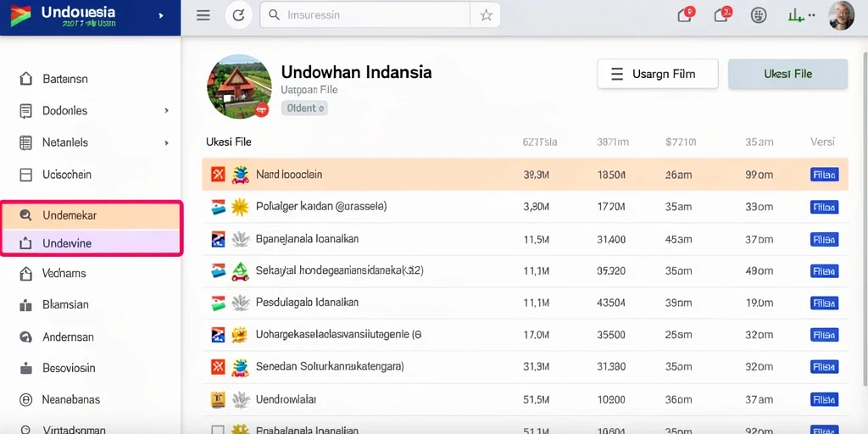
Task: Click the Andernsan sidebar icon
Action: [25, 337]
